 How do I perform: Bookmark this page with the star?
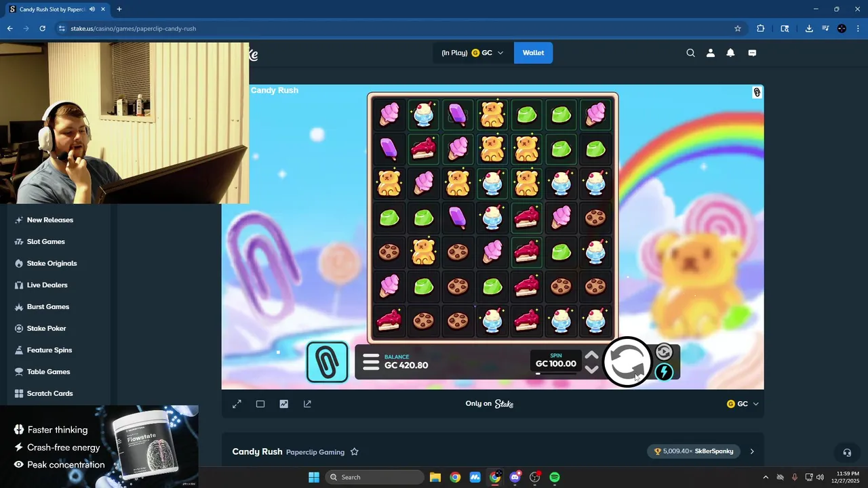tap(738, 28)
